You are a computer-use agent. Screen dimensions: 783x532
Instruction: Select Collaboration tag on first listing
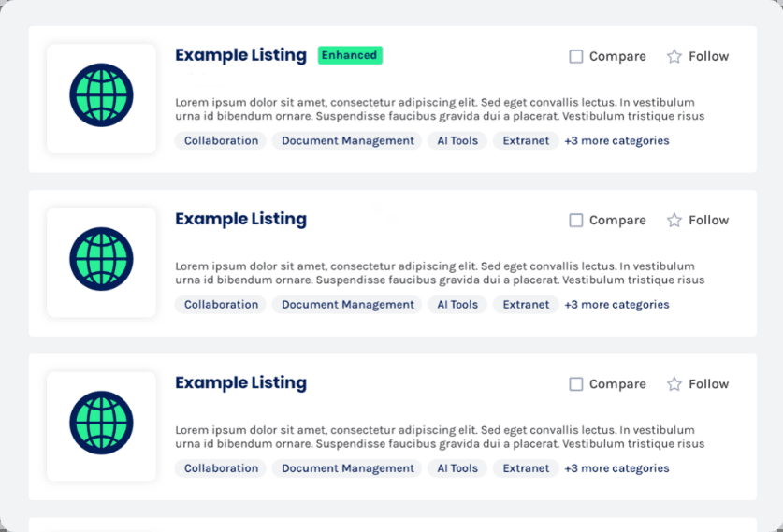pyautogui.click(x=221, y=141)
